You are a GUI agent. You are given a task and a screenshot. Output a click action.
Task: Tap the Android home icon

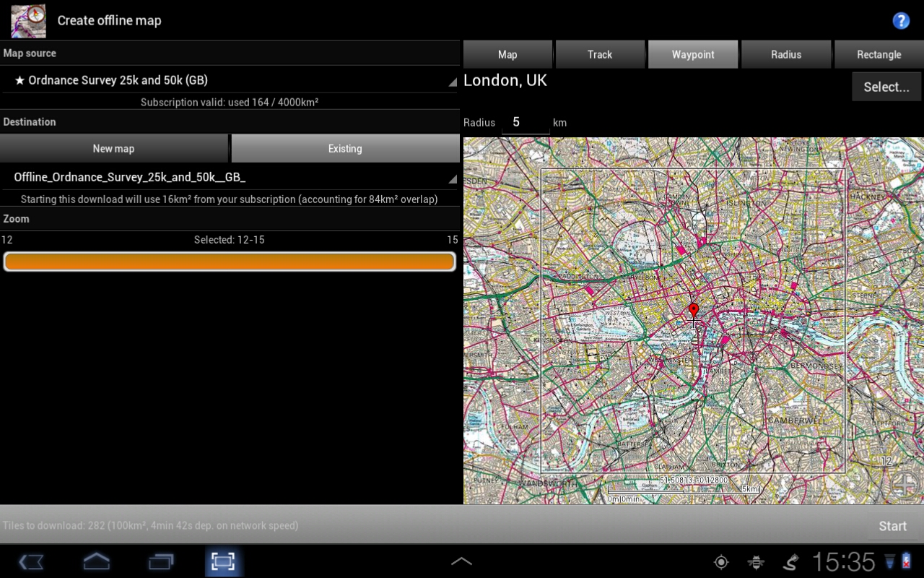pyautogui.click(x=97, y=561)
